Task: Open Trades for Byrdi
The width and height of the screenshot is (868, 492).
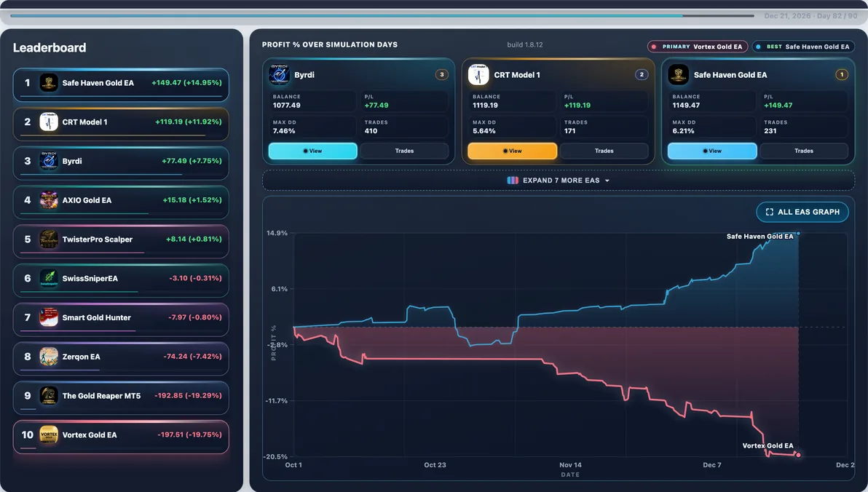Action: (404, 151)
